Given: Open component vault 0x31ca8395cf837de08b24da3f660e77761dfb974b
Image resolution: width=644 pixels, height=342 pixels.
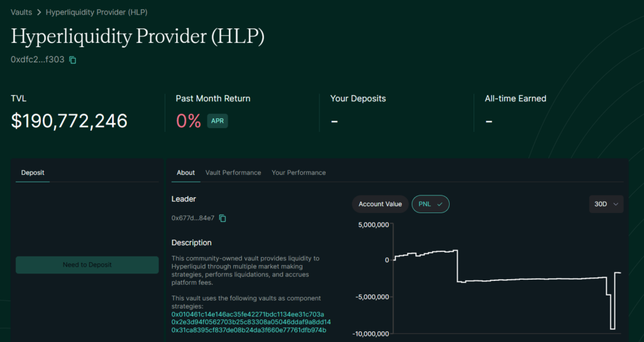Looking at the screenshot, I should click(x=249, y=330).
